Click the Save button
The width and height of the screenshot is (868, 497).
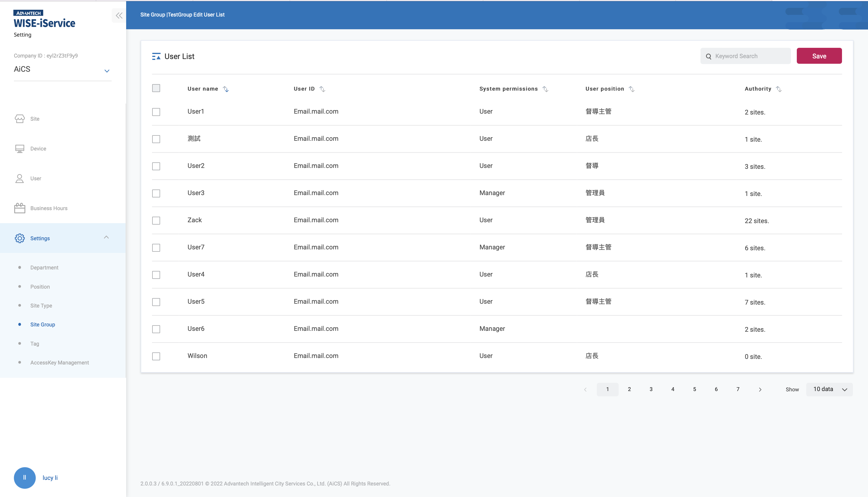point(819,56)
